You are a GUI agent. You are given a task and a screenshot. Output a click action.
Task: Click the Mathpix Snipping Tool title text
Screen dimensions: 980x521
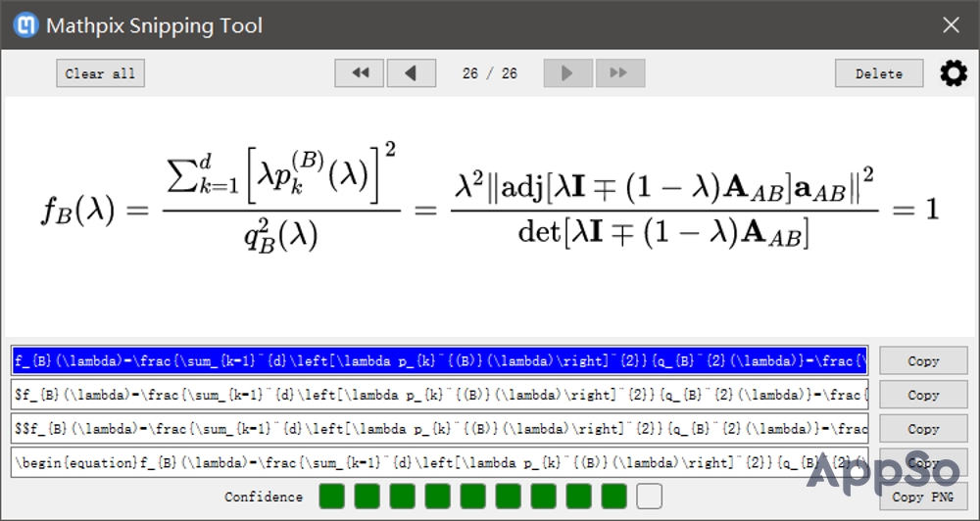155,25
